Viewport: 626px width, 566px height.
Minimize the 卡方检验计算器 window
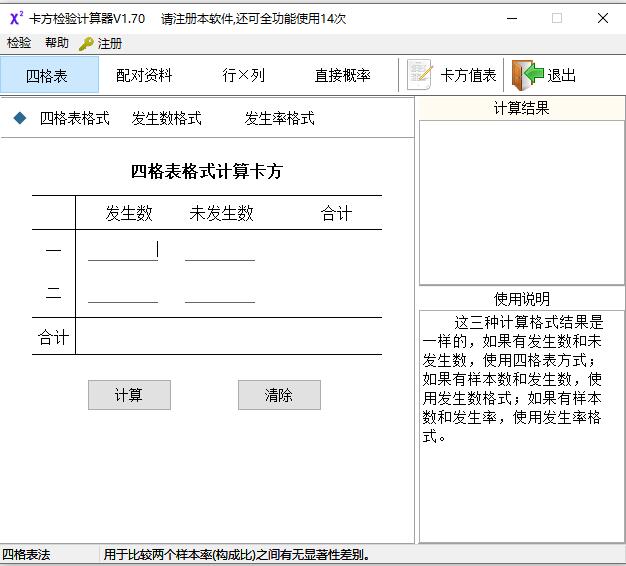click(x=512, y=18)
